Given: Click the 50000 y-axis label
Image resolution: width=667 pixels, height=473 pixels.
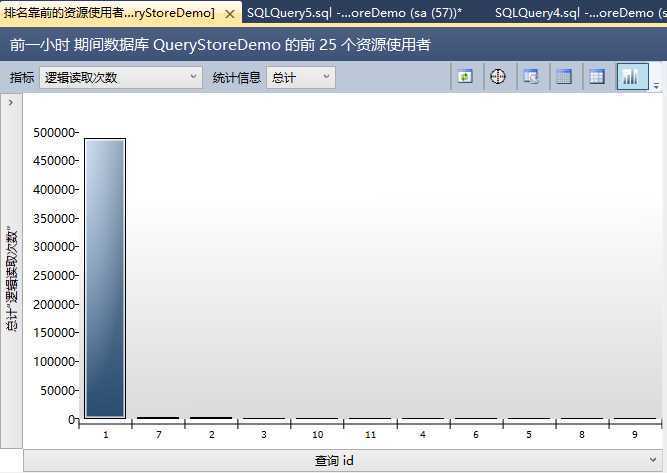Looking at the screenshot, I should point(57,390).
